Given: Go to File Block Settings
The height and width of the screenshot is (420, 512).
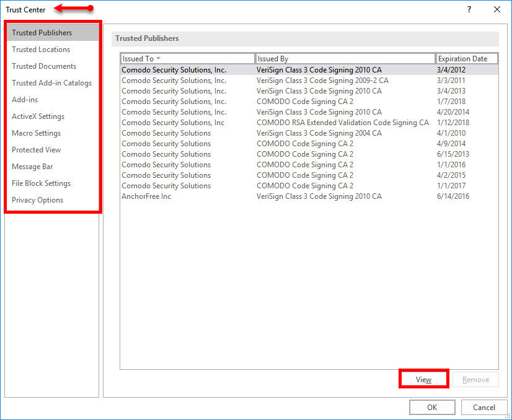Looking at the screenshot, I should [x=53, y=183].
